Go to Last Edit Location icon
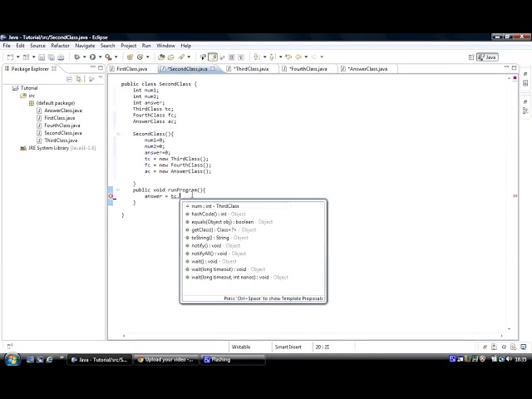 pyautogui.click(x=288, y=57)
